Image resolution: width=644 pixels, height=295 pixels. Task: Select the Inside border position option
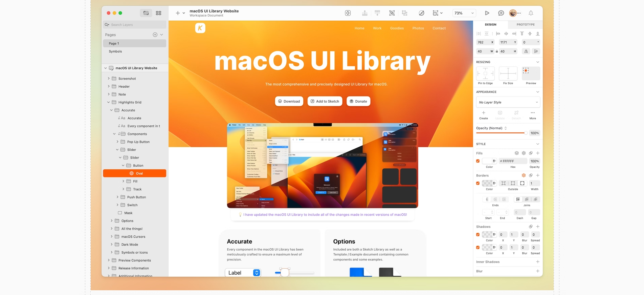504,183
